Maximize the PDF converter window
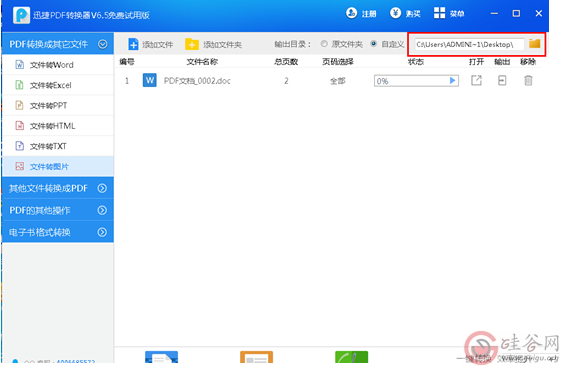This screenshot has height=371, width=567. 516,13
